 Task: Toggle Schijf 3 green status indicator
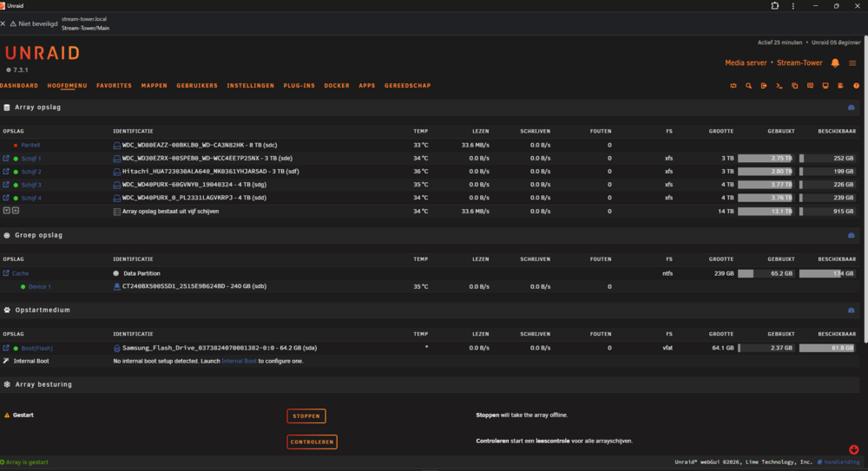(x=16, y=185)
